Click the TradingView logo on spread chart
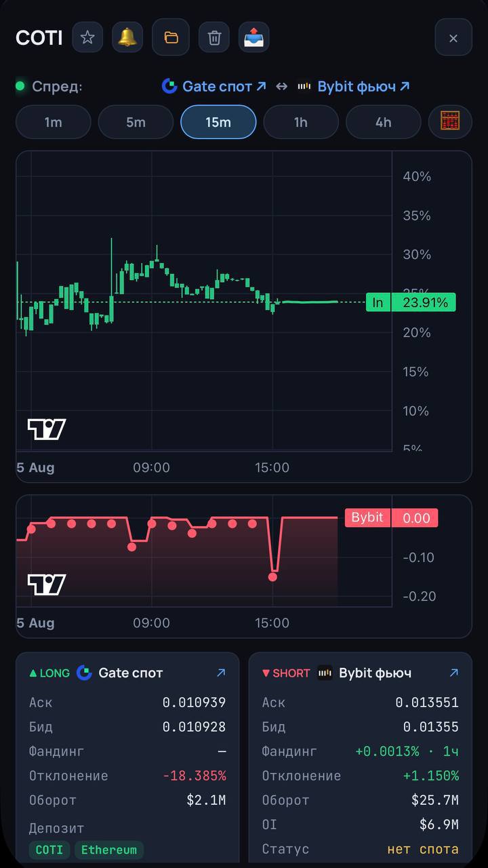 47,429
